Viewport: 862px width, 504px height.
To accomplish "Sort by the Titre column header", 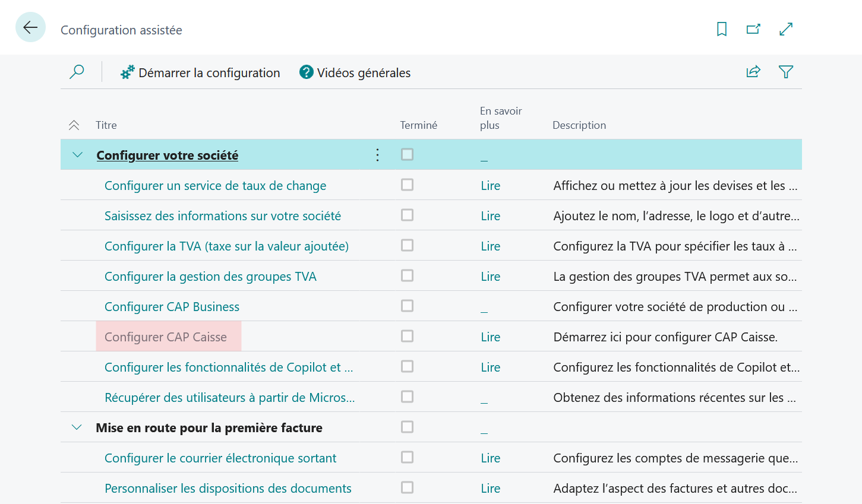I will (106, 125).
